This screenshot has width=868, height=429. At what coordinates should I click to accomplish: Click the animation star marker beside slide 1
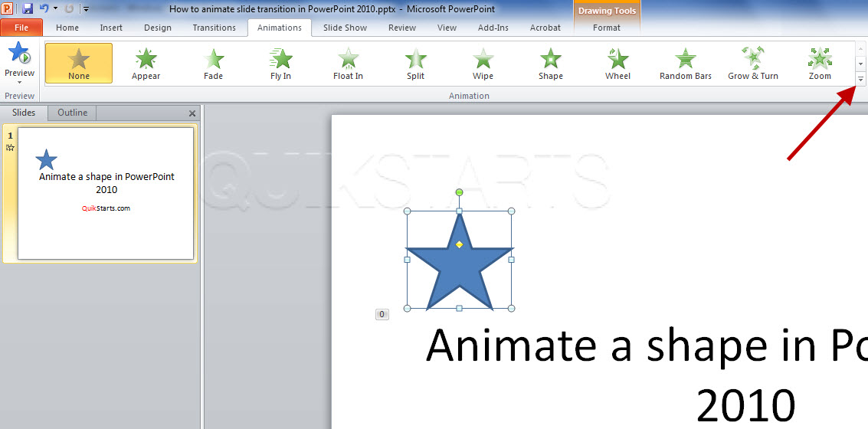[10, 147]
